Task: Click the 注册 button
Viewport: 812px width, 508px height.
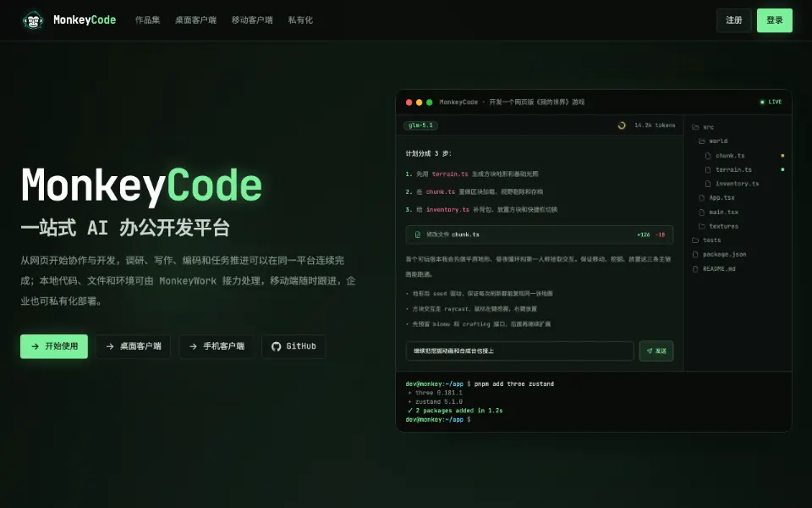Action: [x=734, y=20]
